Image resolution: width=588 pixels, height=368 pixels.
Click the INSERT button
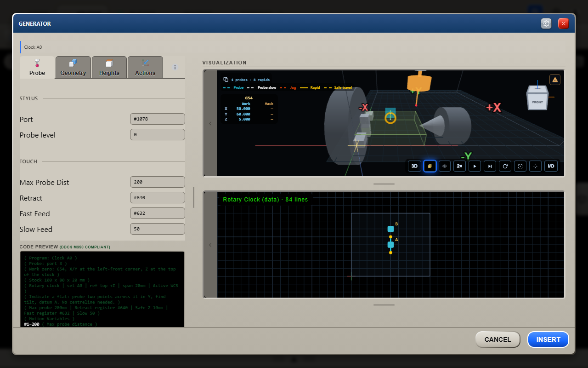[x=548, y=339]
